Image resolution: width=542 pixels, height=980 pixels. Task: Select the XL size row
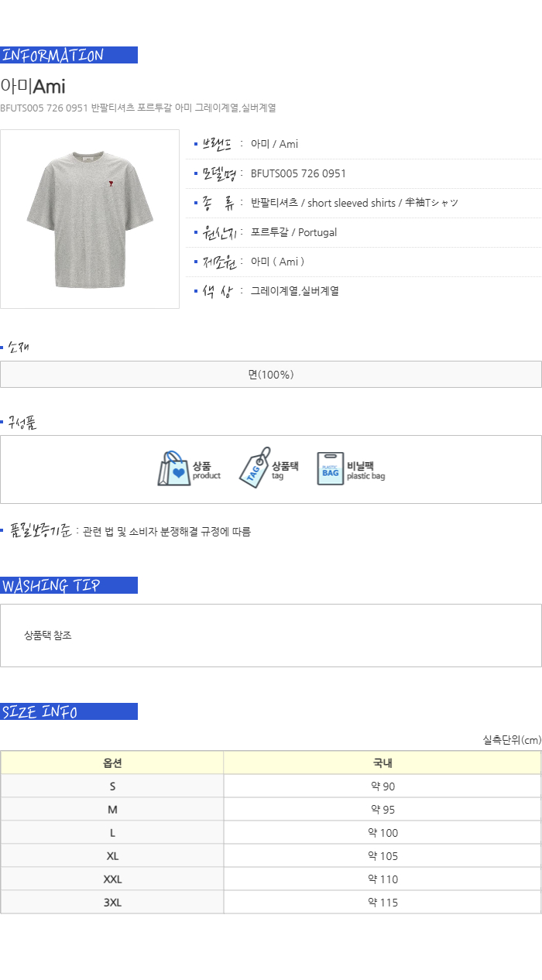click(271, 856)
